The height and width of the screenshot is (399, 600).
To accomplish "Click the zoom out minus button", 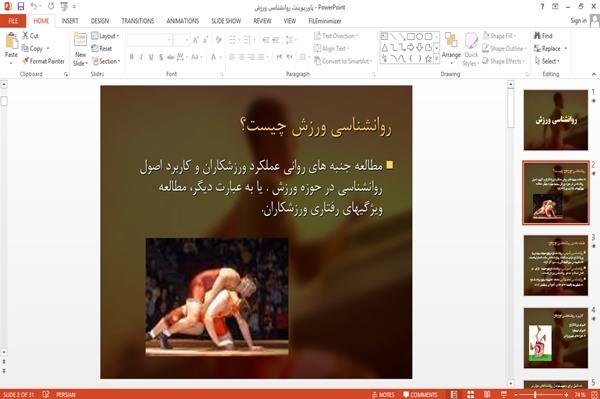I will 516,394.
